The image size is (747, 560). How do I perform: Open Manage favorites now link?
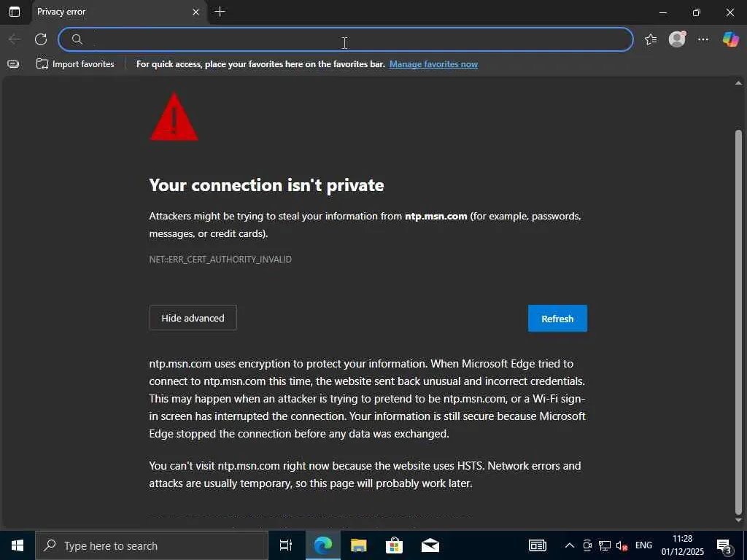tap(433, 64)
